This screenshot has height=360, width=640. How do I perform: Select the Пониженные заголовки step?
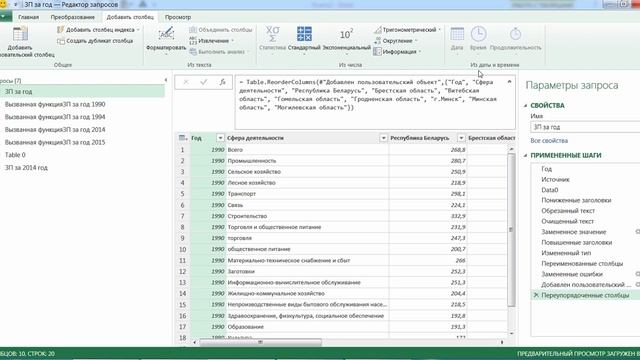[576, 200]
